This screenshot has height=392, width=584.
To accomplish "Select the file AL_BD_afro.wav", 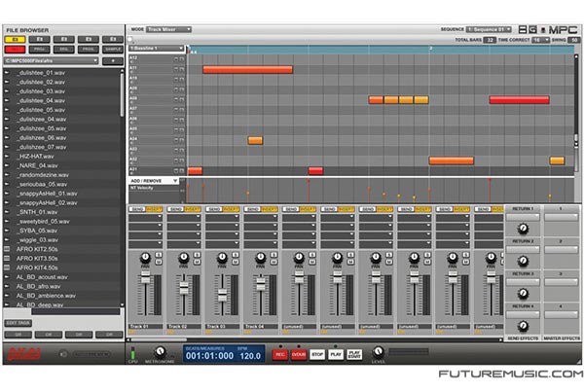I will pyautogui.click(x=38, y=286).
